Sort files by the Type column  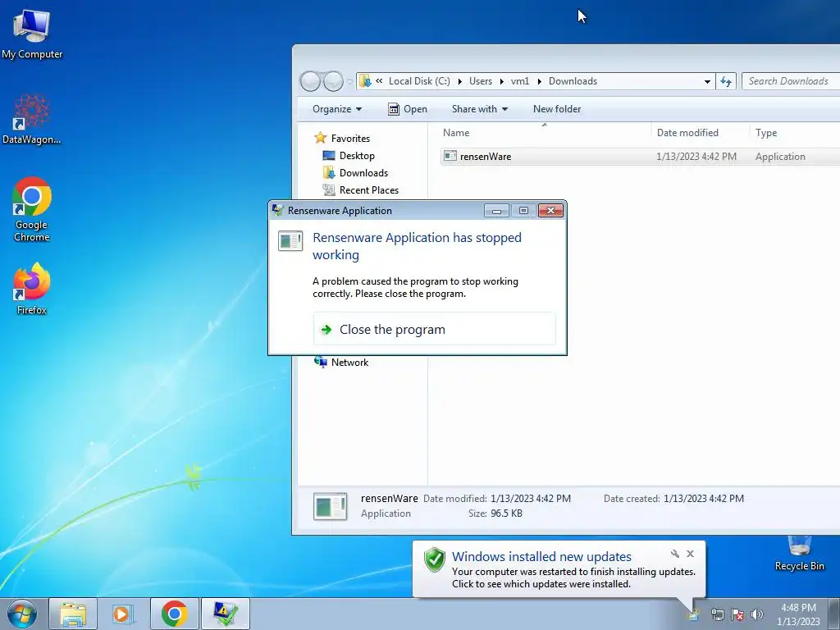794,133
